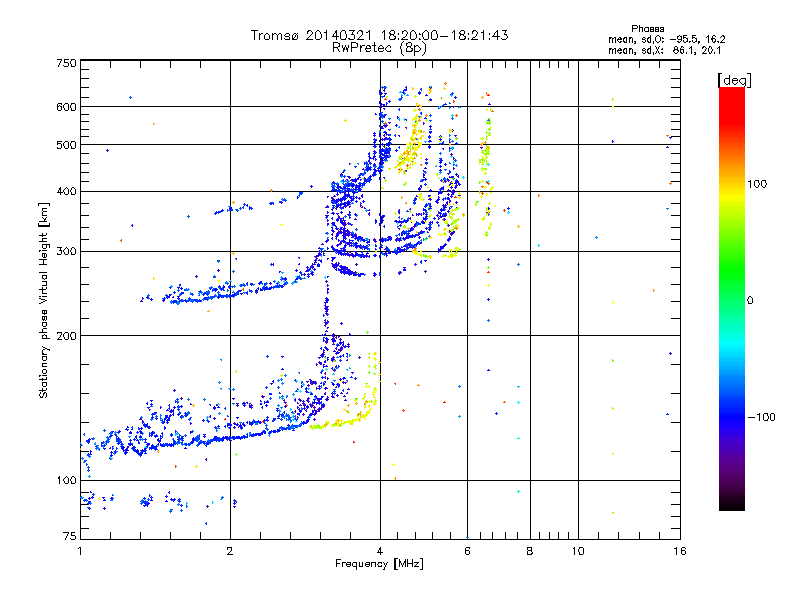Viewport: 800px width, 600px height.
Task: Click the y-axis tick label "600"
Action: coord(67,107)
